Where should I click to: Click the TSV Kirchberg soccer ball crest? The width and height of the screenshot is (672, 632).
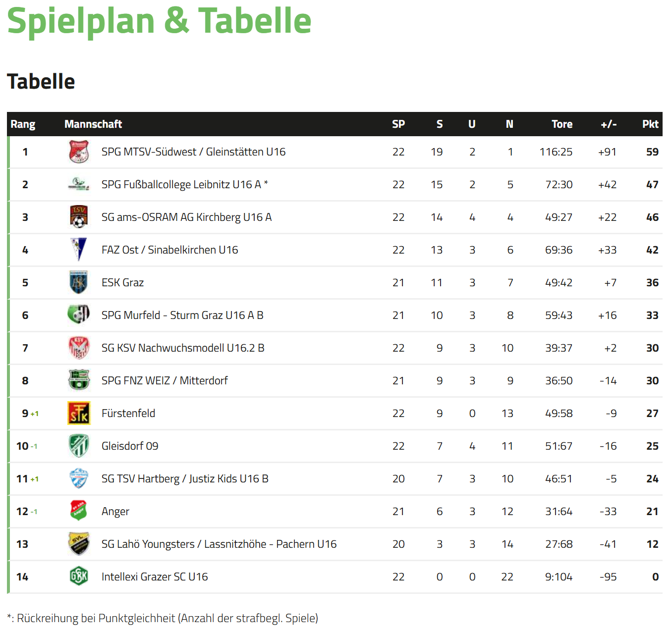coord(79,217)
